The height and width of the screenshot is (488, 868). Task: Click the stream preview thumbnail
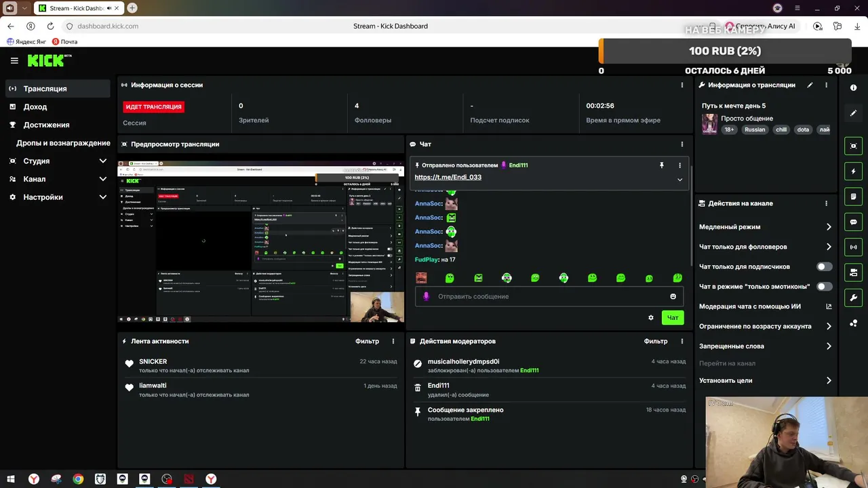click(x=261, y=241)
